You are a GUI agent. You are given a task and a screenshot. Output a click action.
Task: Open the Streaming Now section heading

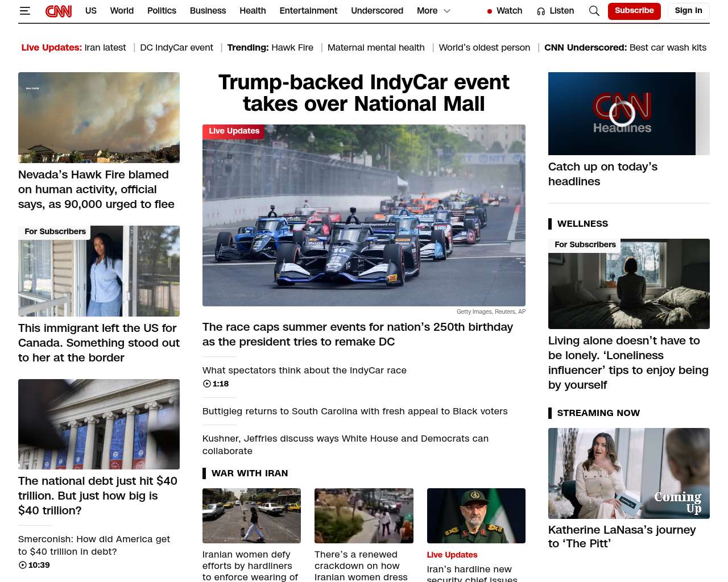pyautogui.click(x=598, y=413)
